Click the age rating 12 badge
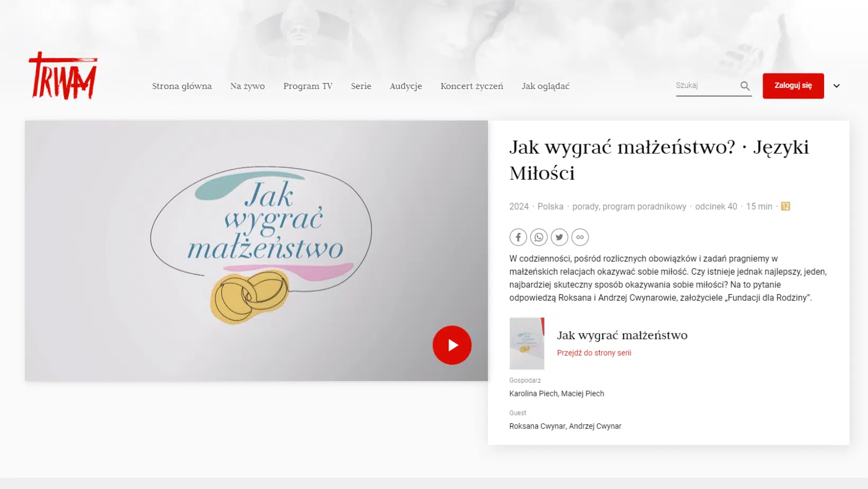 (x=785, y=206)
